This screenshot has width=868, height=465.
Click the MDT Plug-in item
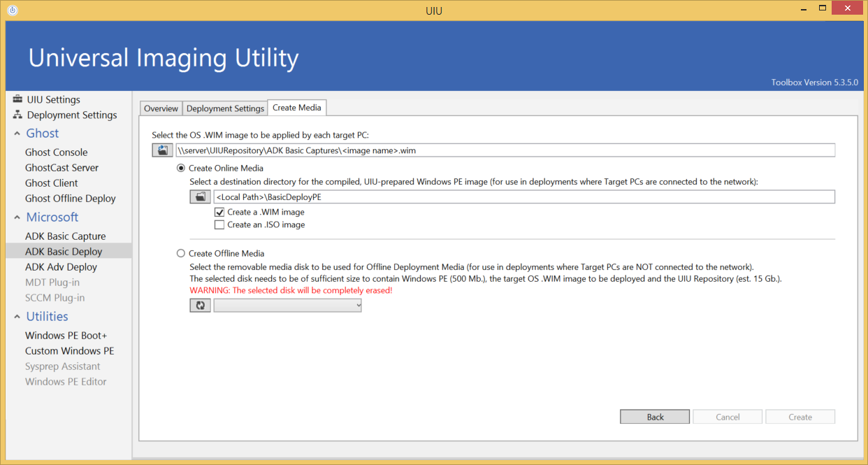coord(52,282)
